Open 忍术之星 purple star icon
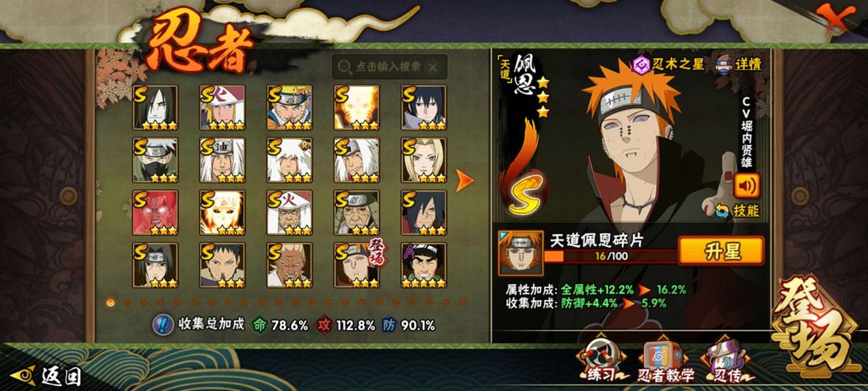868x391 pixels. tap(641, 65)
